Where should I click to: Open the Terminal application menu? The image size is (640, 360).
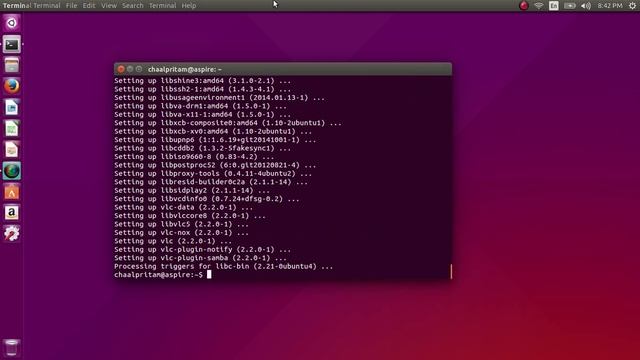click(47, 6)
